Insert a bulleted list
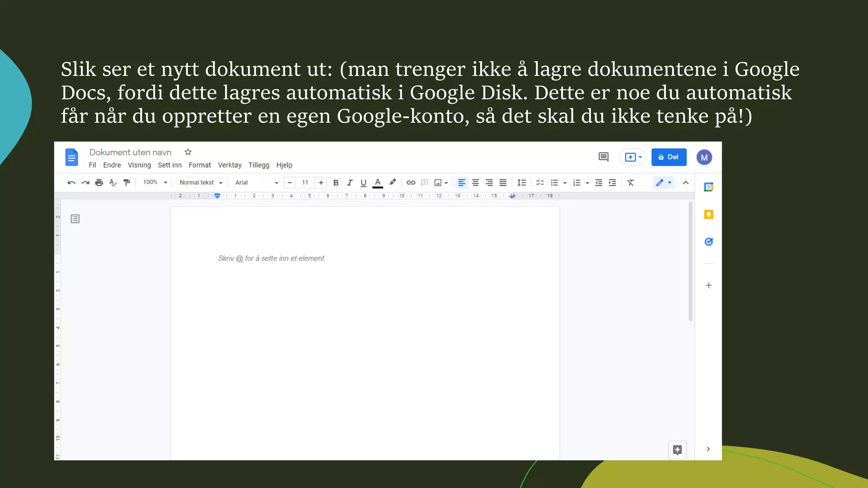This screenshot has width=868, height=488. 554,183
